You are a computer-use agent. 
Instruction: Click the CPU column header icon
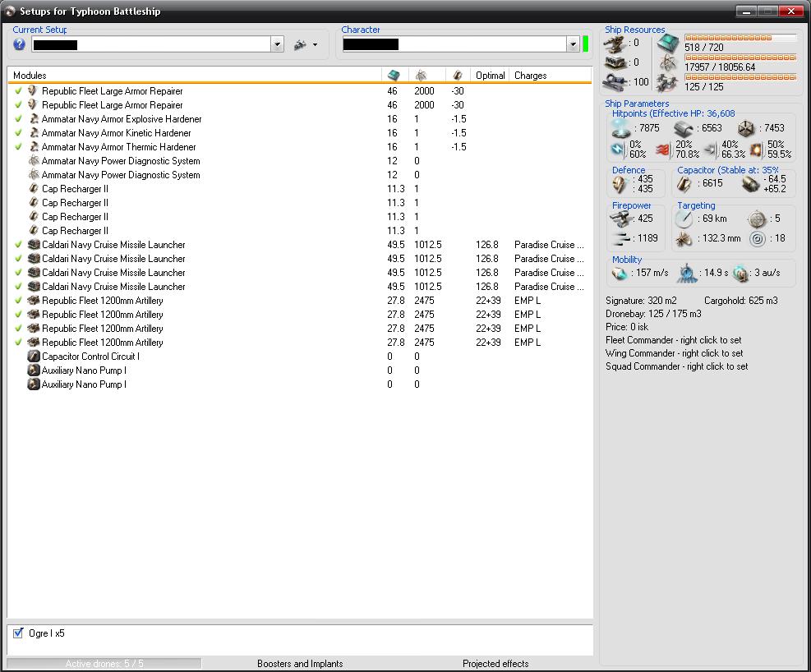click(x=394, y=76)
